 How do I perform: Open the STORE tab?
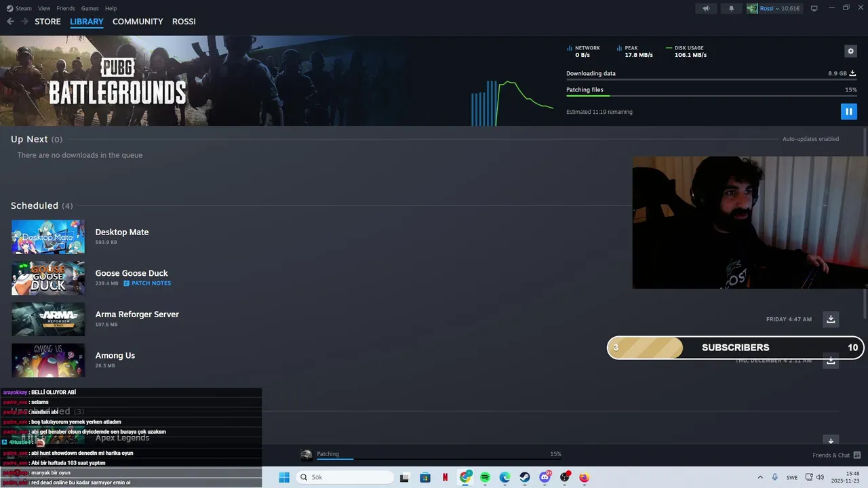pyautogui.click(x=47, y=22)
